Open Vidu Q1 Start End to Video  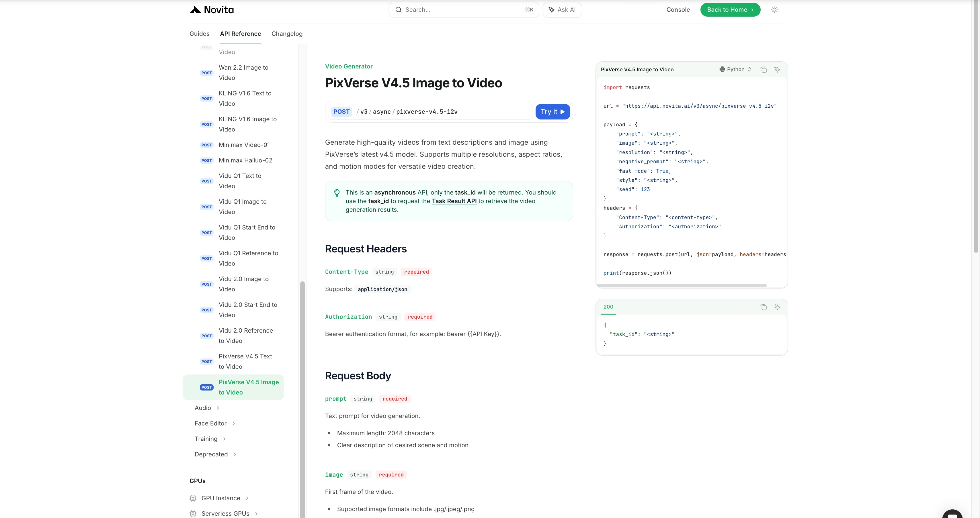click(247, 233)
